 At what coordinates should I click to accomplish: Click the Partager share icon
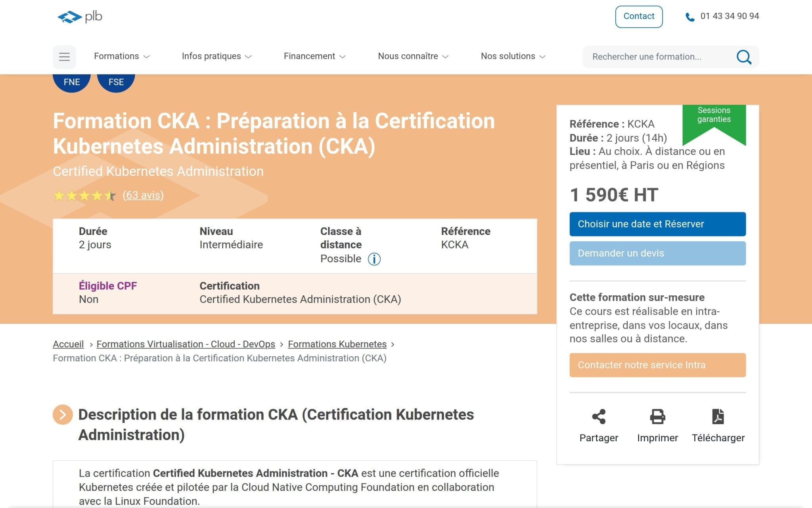[599, 416]
